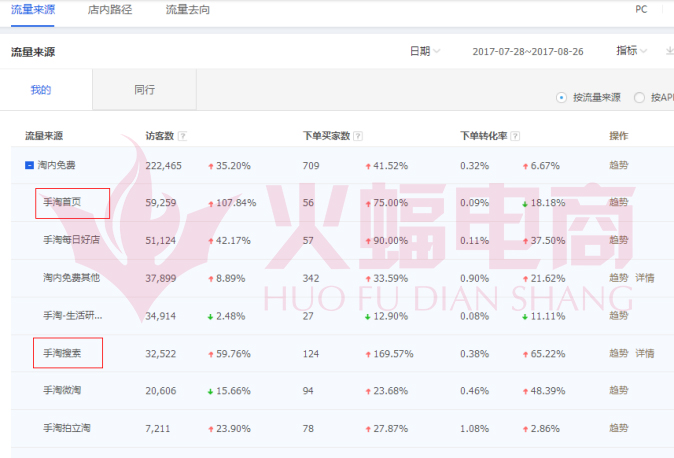
Task: Click visitor count 37,899
Action: 161,279
